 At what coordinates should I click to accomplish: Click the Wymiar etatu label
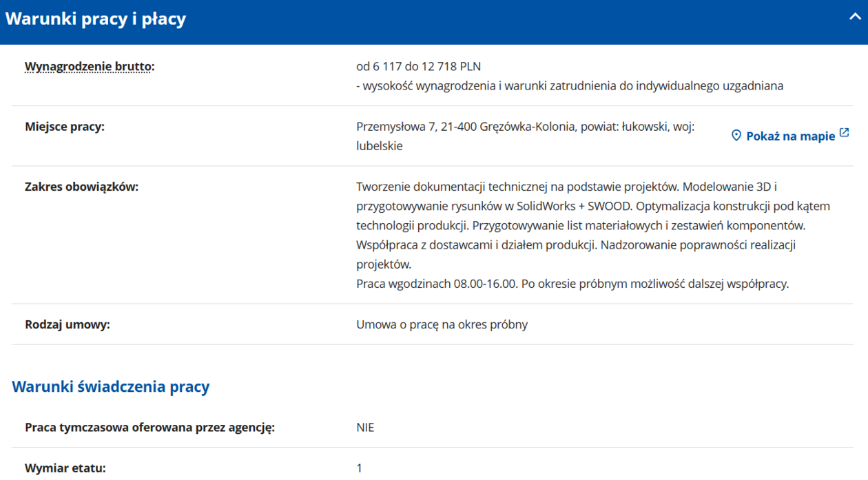coord(65,468)
